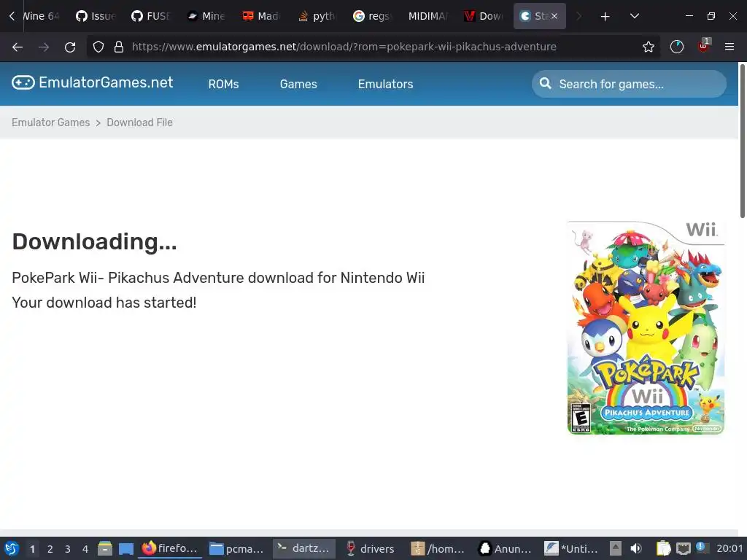
Task: Focus the *Unti editor window
Action: point(571,548)
